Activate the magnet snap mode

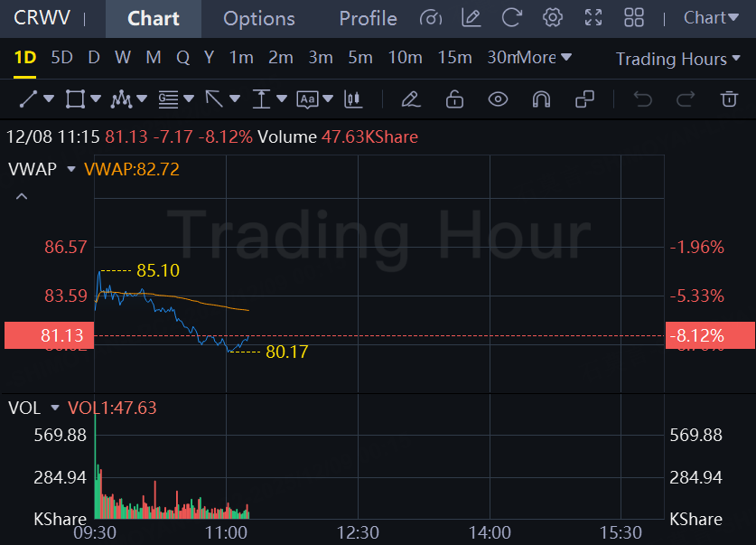[541, 99]
